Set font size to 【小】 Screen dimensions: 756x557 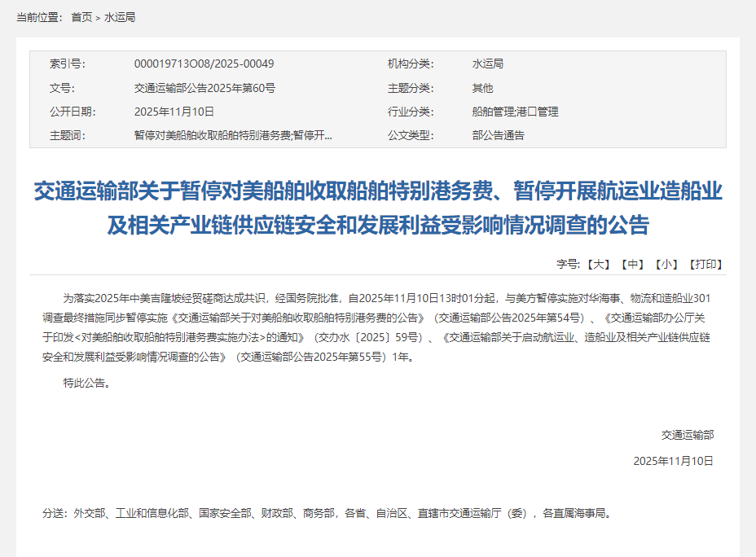point(666,264)
